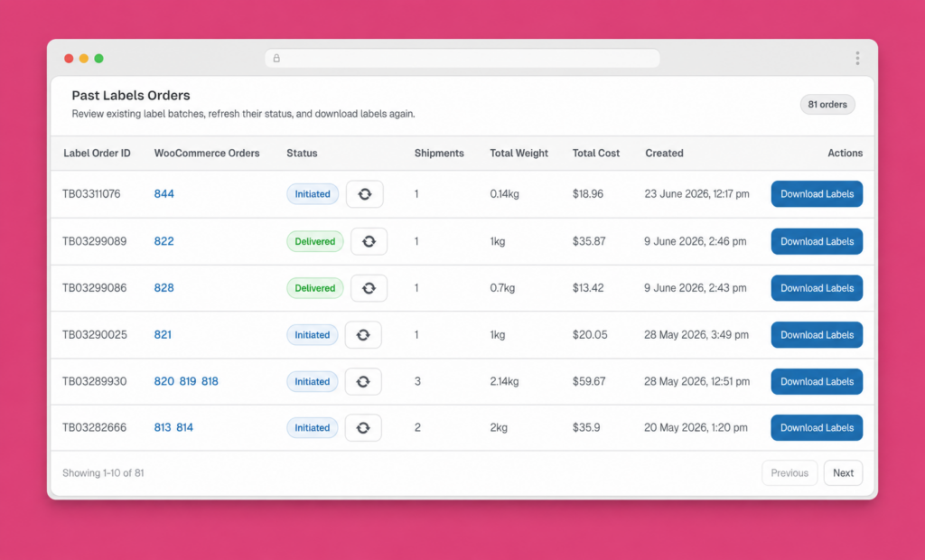Download labels for order TB03311076

click(x=817, y=194)
